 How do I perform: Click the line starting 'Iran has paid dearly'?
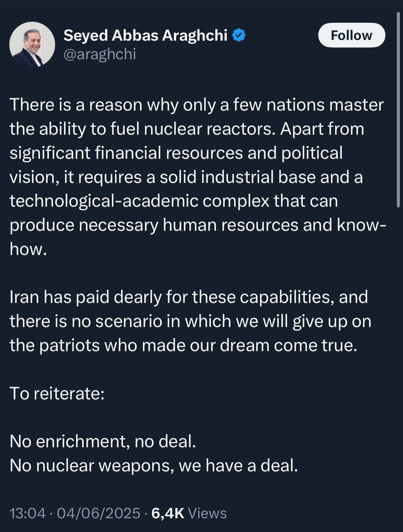pos(188,297)
